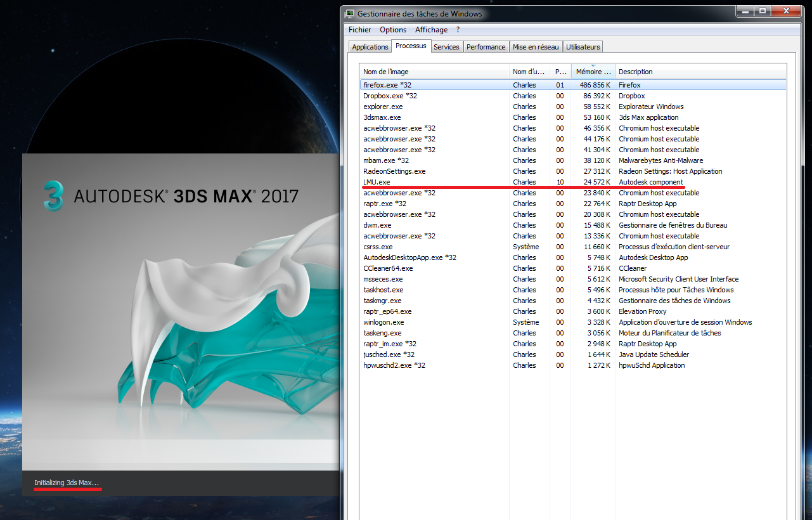Viewport: 812px width, 520px height.
Task: Select the winlogon.exe process
Action: [x=573, y=322]
